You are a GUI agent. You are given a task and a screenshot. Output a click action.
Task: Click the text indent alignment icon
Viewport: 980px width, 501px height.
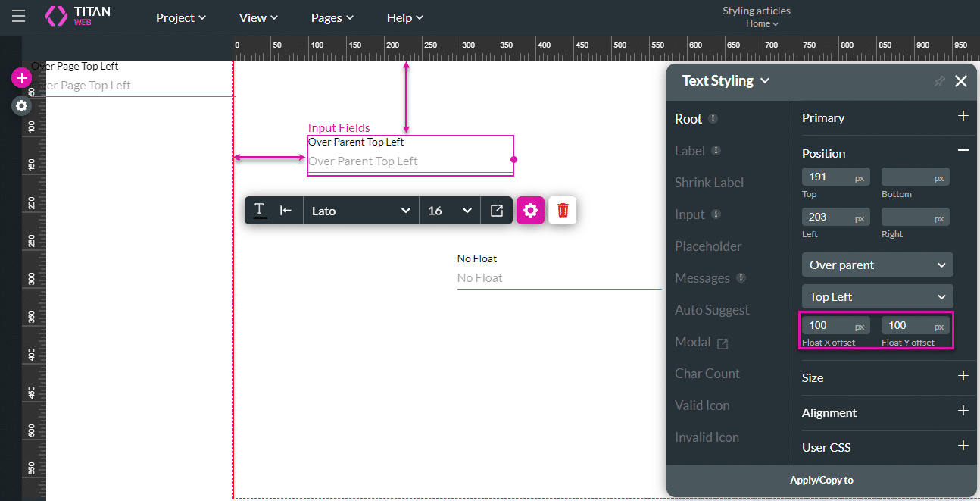[286, 210]
